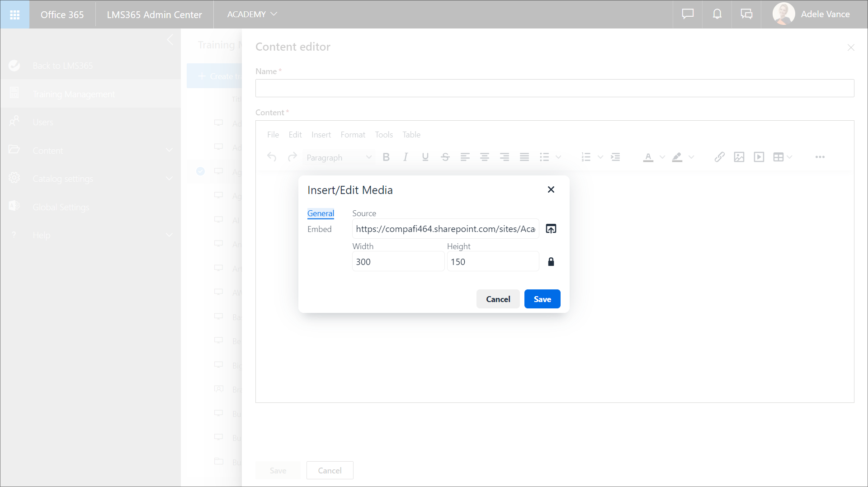Click the undo icon
868x487 pixels.
point(272,157)
